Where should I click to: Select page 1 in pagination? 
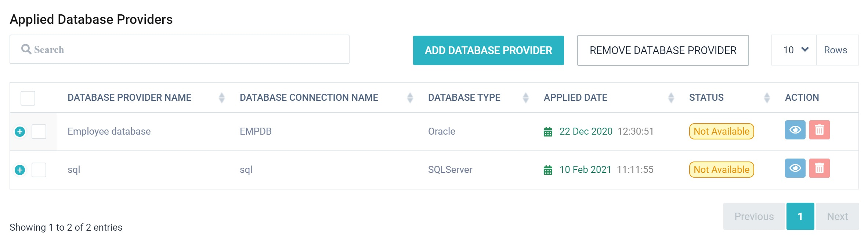click(800, 216)
